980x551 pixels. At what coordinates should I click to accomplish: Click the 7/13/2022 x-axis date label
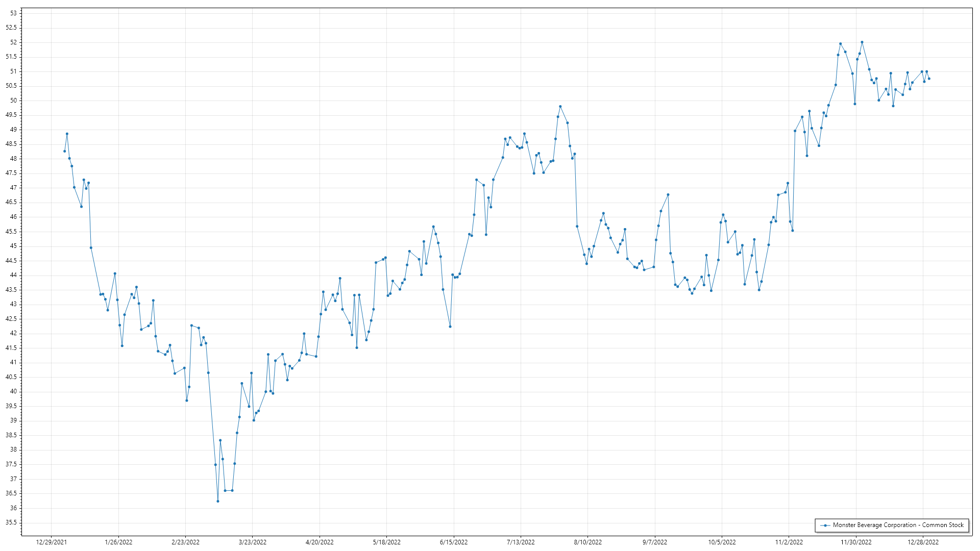click(521, 542)
